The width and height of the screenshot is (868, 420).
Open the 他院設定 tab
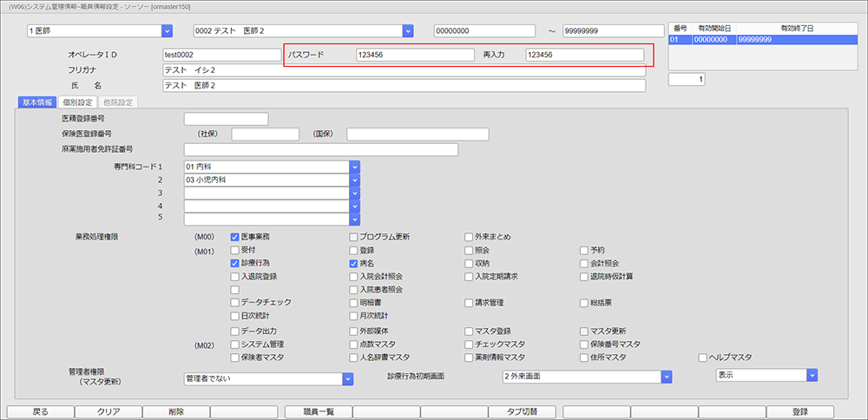[x=118, y=102]
